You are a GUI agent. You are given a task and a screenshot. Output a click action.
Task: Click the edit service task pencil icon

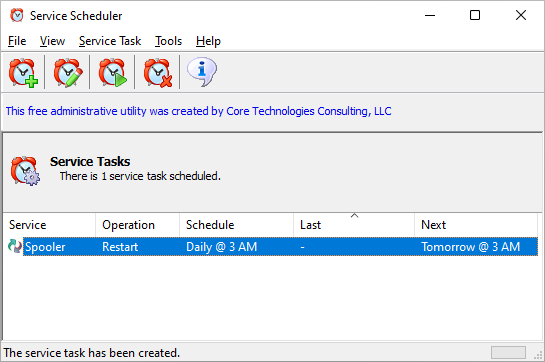68,72
